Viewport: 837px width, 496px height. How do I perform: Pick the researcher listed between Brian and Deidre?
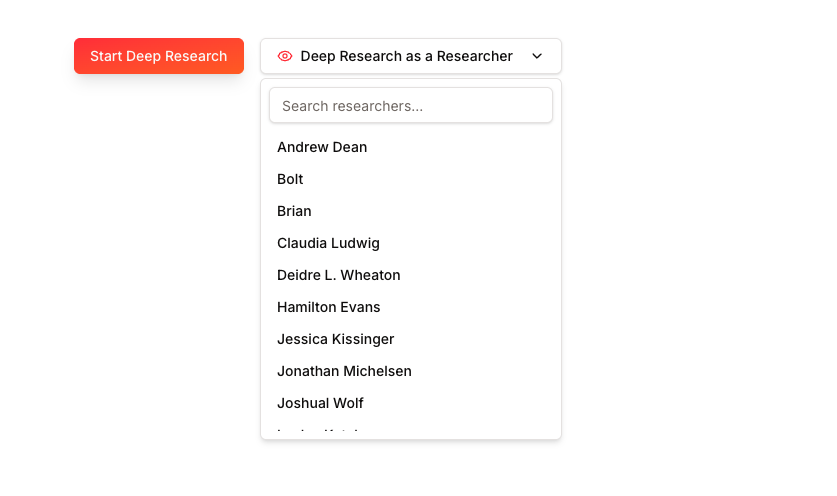pos(328,243)
